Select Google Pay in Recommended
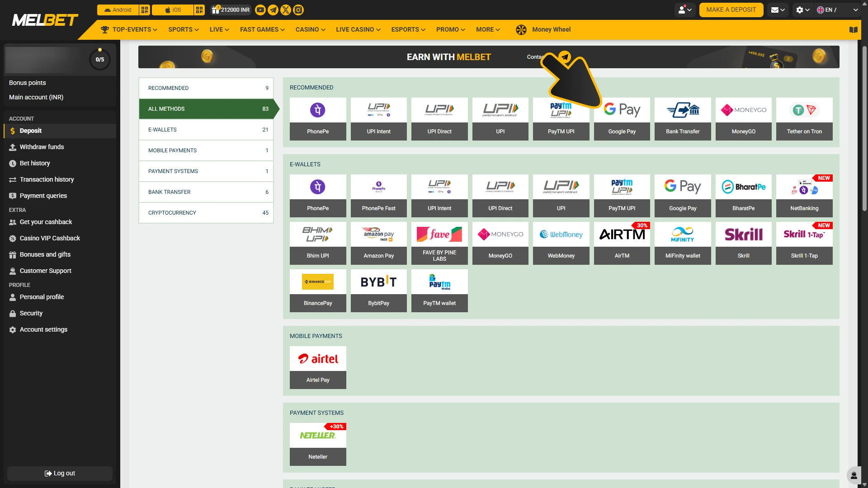The width and height of the screenshot is (868, 488). pyautogui.click(x=622, y=119)
